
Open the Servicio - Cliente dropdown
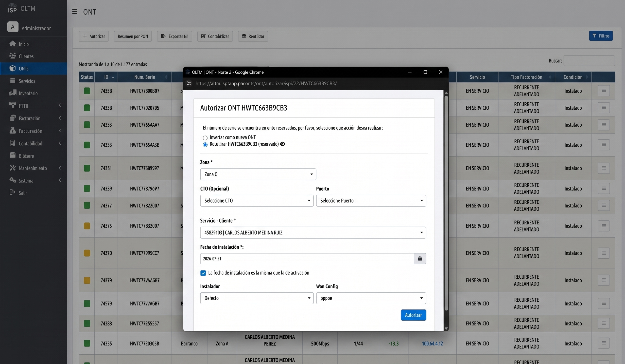[x=313, y=233]
